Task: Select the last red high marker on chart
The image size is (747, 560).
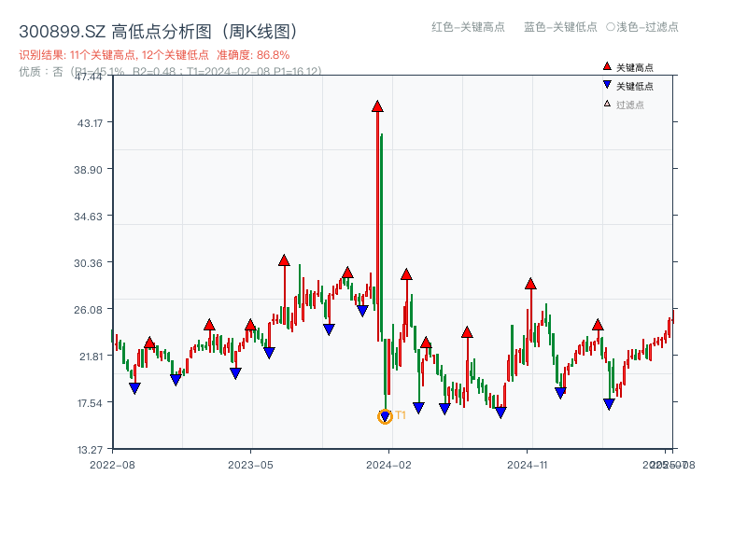Action: [x=598, y=325]
